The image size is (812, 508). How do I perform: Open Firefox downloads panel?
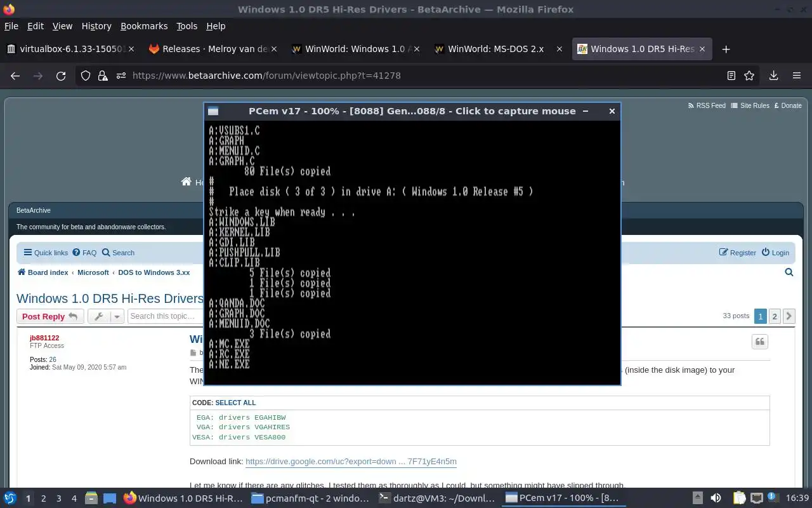(x=773, y=76)
